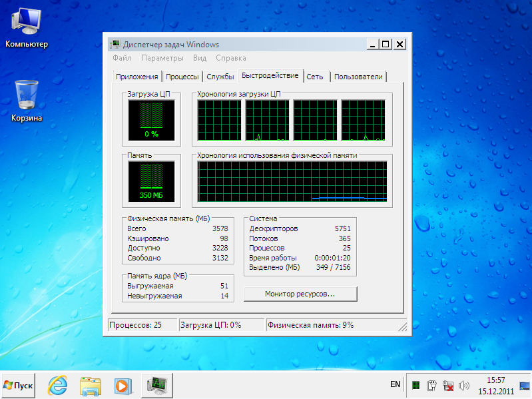Click the green CPU meter tray icon
The image size is (532, 399).
(415, 385)
